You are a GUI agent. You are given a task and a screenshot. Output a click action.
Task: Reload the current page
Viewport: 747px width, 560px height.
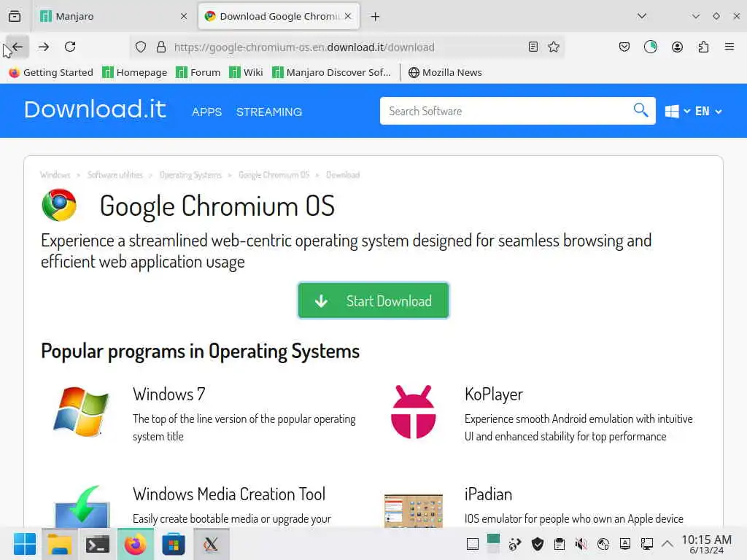point(70,47)
